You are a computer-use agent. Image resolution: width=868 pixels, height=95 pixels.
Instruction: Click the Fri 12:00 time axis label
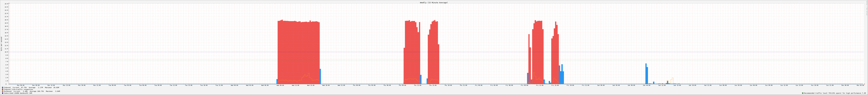tap(540, 85)
